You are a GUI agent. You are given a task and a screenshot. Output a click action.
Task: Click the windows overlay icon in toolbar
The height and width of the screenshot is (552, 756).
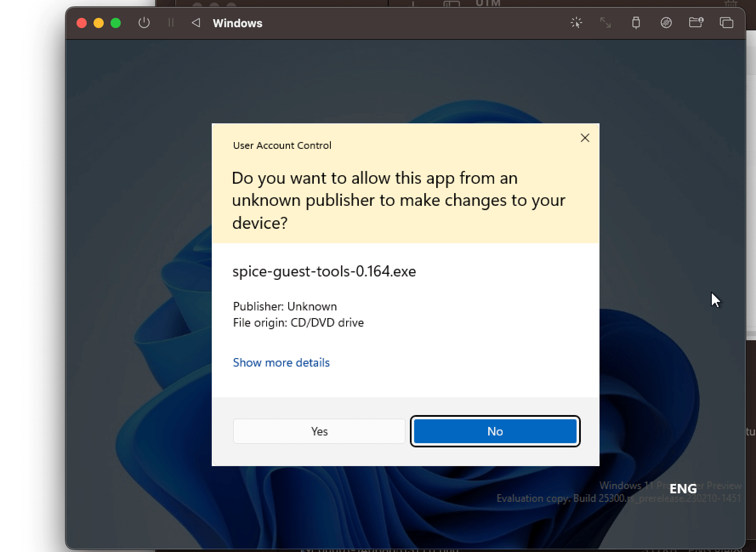pos(726,23)
